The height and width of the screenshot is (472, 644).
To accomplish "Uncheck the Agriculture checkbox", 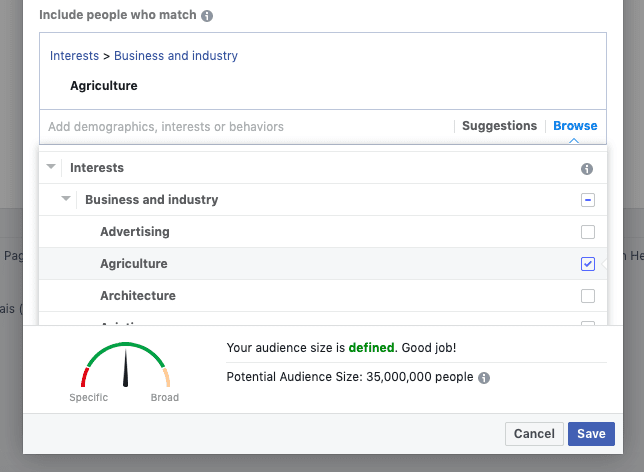I will [588, 264].
